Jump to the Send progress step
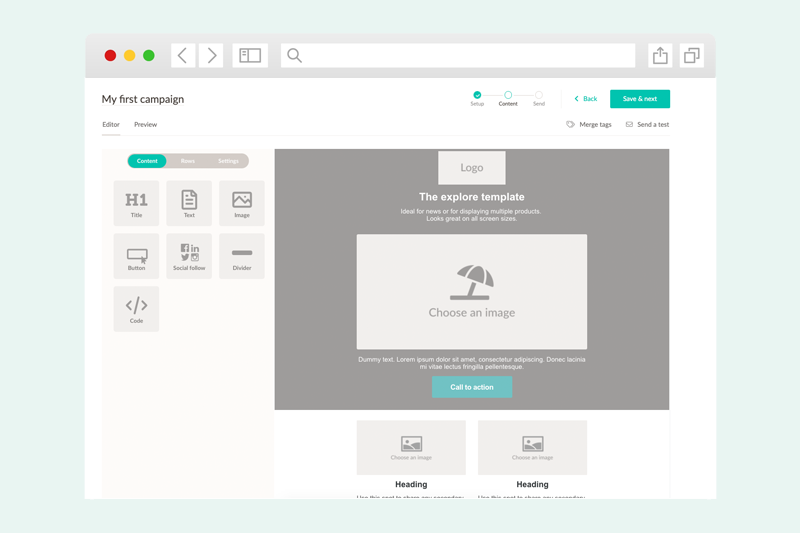800x533 pixels. (x=539, y=98)
